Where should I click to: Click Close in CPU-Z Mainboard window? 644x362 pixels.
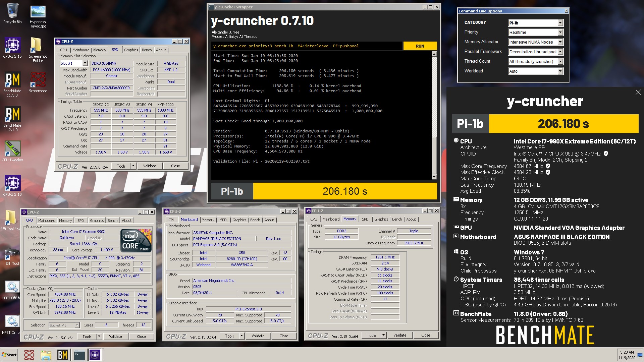tap(284, 336)
